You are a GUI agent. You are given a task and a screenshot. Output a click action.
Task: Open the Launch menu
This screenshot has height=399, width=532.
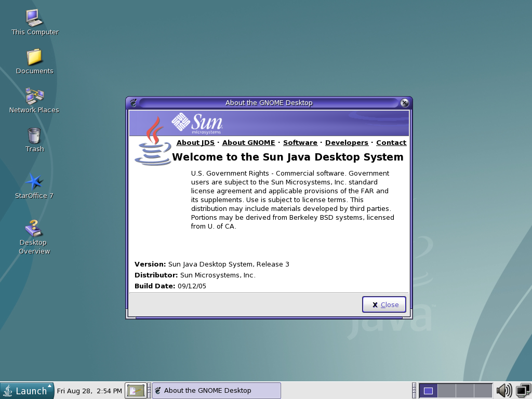27,391
